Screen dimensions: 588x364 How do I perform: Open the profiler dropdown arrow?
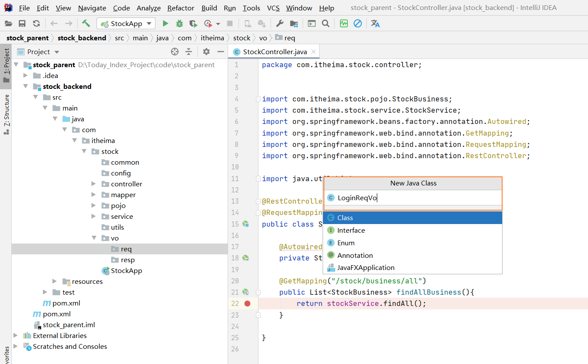click(x=218, y=24)
